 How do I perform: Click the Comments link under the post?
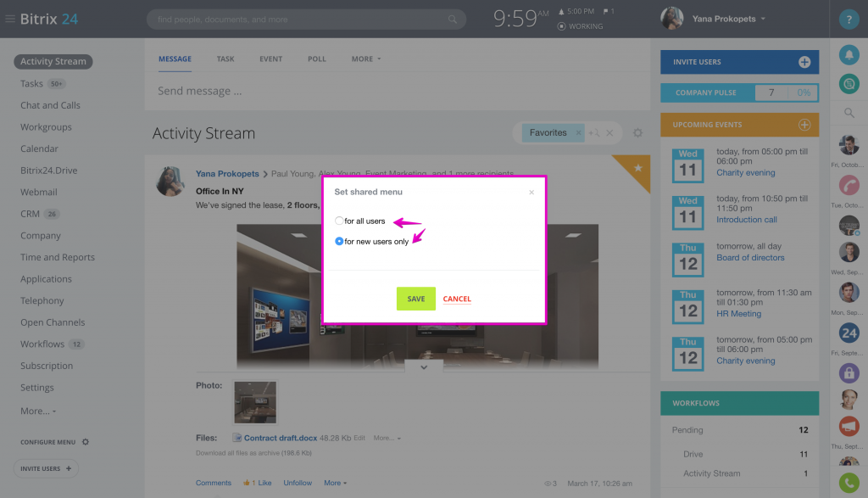213,483
